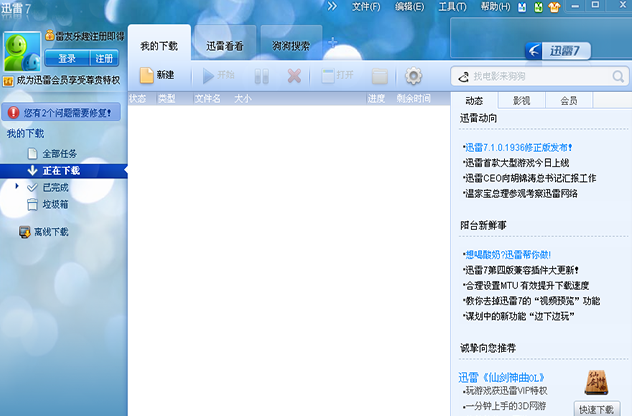Open the 帮助(H) menu
The image size is (632, 416).
(x=496, y=6)
